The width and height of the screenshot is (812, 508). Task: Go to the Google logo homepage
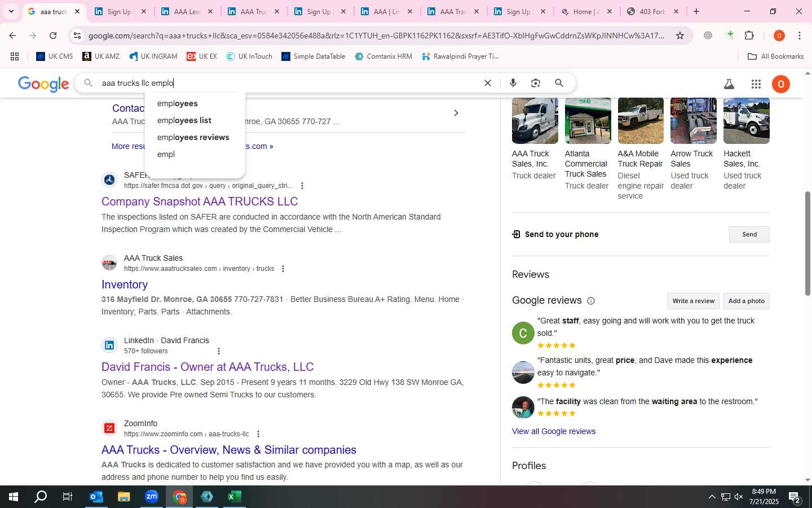[43, 84]
